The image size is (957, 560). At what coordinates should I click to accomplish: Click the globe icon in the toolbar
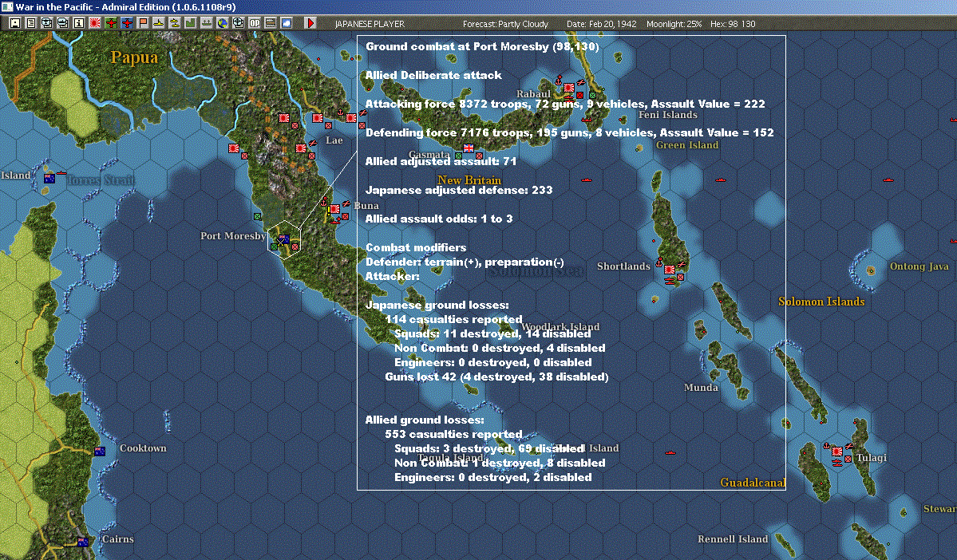click(222, 23)
